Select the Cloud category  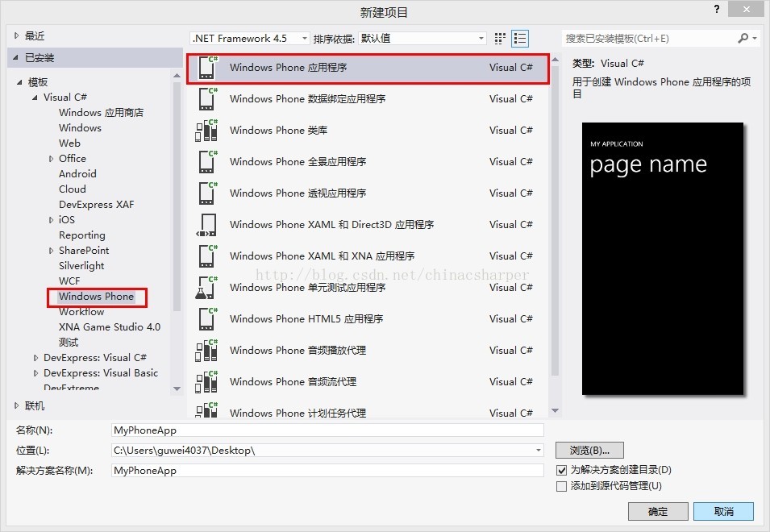73,189
